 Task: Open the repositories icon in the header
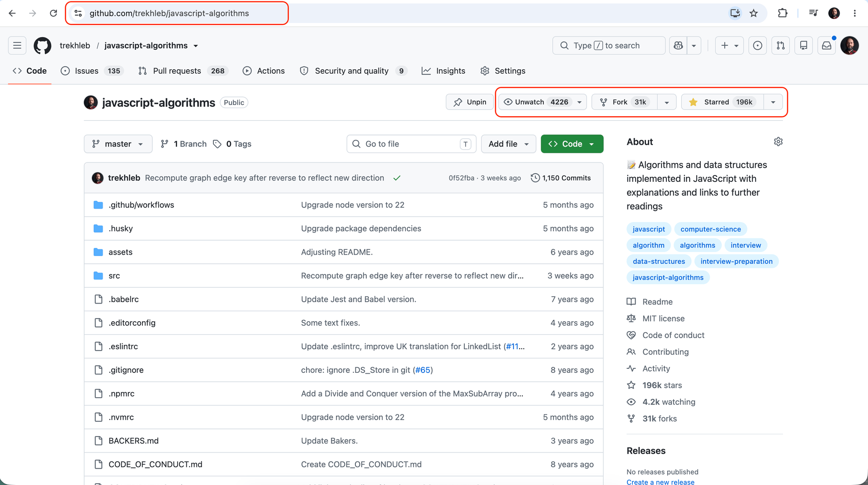804,45
